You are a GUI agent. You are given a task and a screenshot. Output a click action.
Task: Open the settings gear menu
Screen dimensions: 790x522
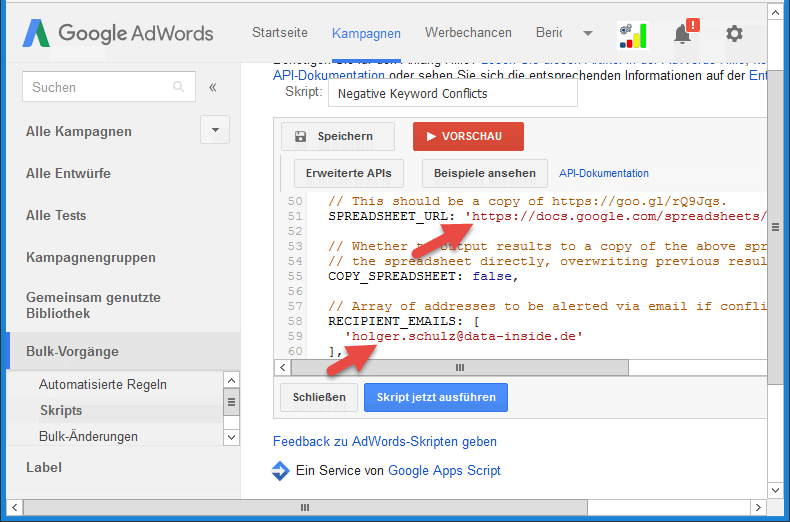point(734,34)
